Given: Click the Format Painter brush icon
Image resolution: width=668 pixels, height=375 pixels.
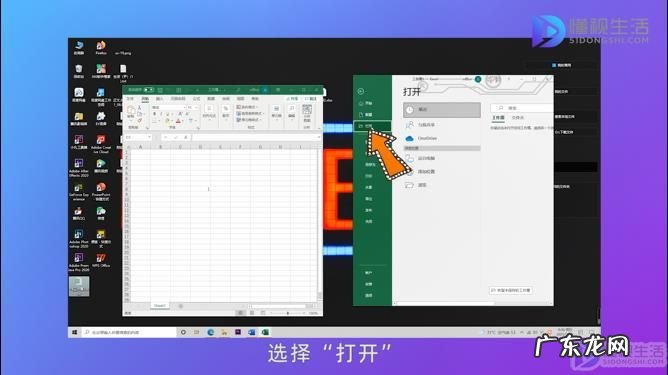Looking at the screenshot, I should [139, 121].
